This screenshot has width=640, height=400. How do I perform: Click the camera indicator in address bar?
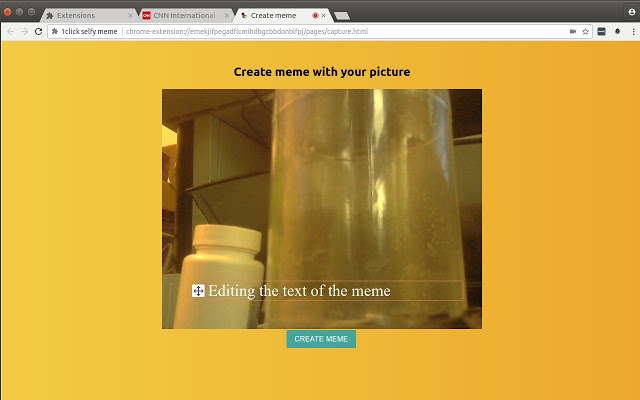pyautogui.click(x=573, y=32)
